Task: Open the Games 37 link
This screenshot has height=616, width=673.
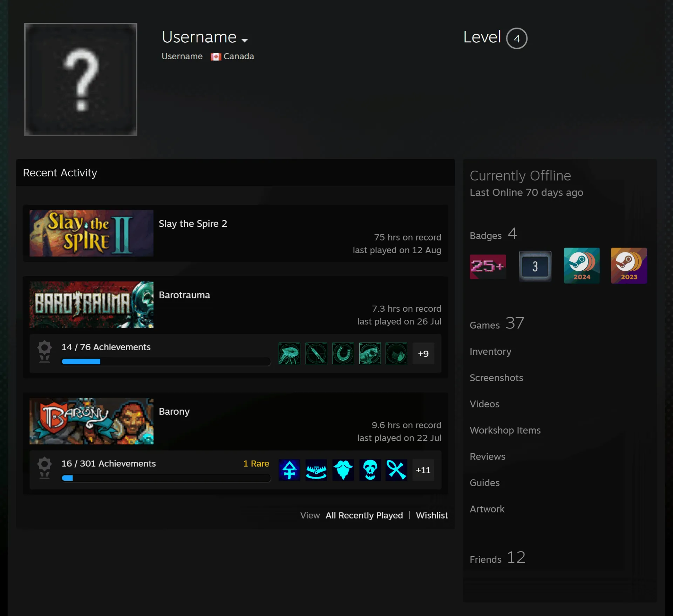Action: [x=497, y=323]
